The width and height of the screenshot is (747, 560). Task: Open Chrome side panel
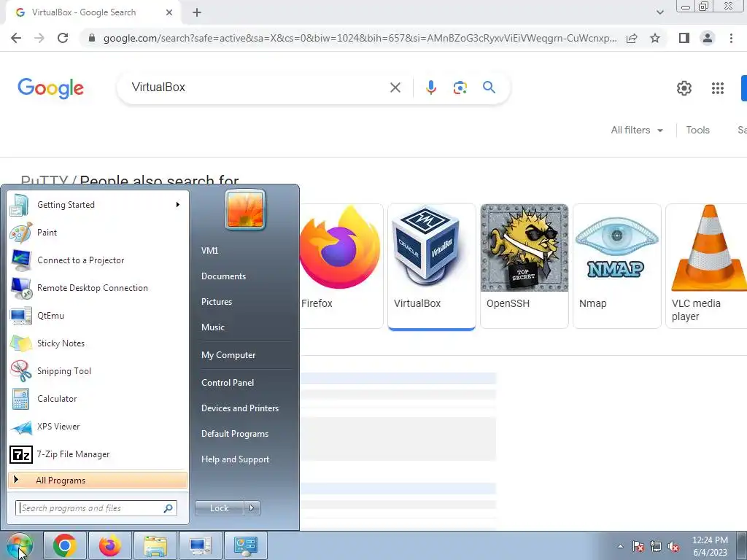[684, 38]
